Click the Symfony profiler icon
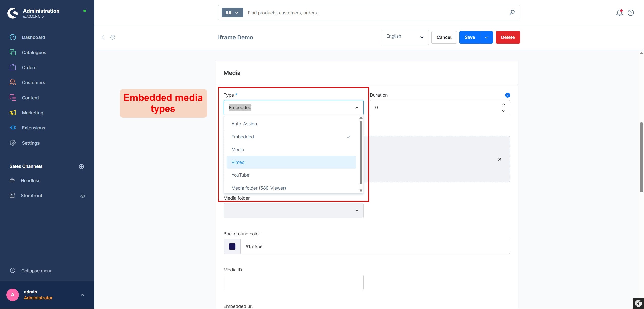This screenshot has height=309, width=644. tap(638, 303)
